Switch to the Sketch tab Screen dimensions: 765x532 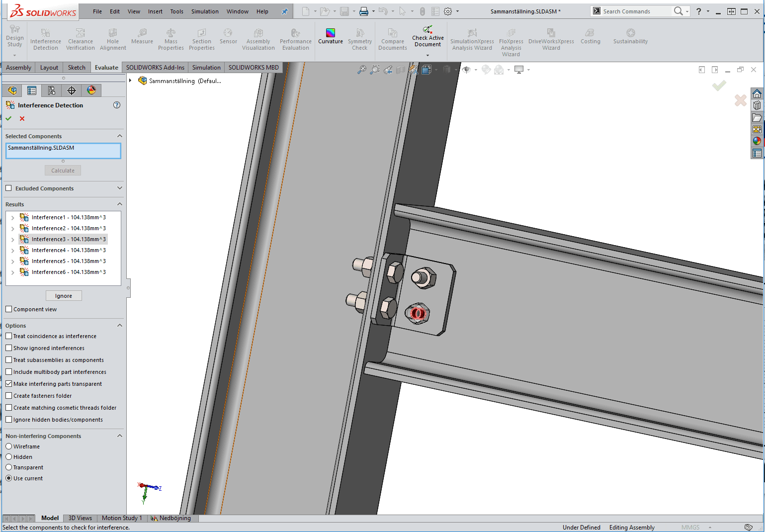click(77, 68)
